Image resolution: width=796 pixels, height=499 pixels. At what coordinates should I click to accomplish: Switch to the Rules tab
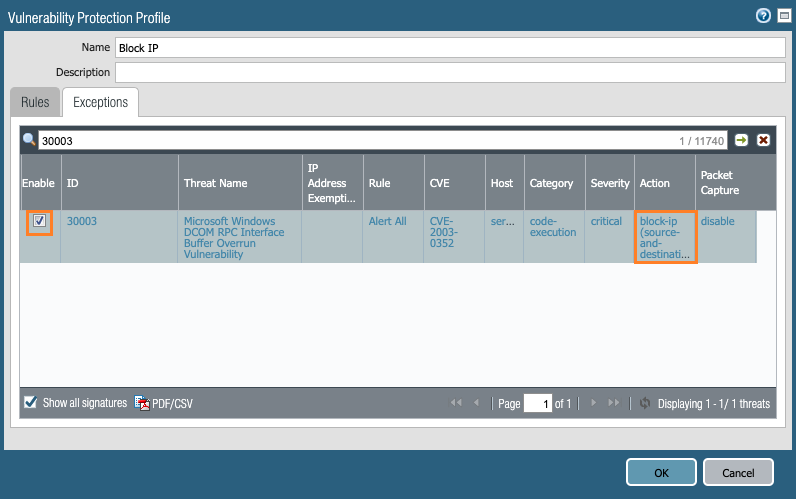tap(35, 102)
